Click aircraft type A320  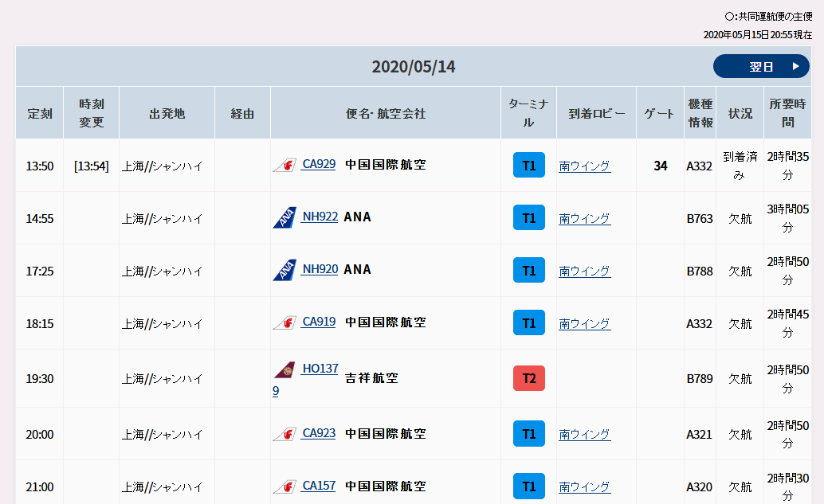click(700, 487)
